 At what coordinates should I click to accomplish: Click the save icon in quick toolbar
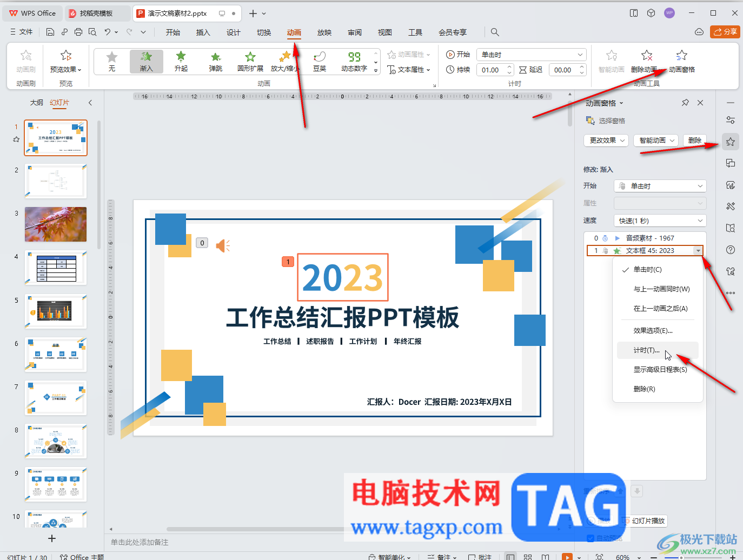50,32
